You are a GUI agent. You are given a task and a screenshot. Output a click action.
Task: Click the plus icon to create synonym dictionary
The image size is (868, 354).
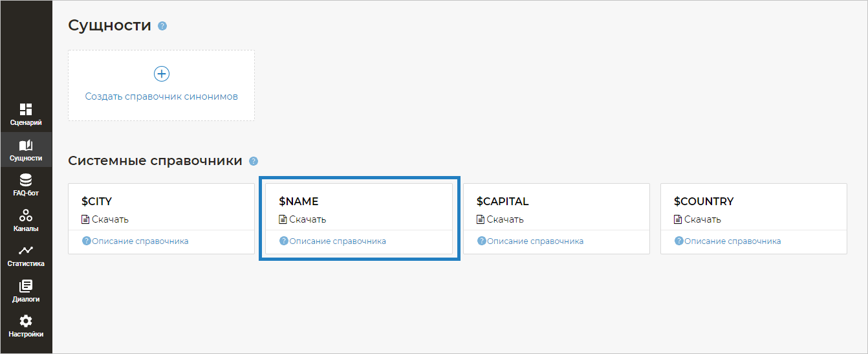click(161, 74)
